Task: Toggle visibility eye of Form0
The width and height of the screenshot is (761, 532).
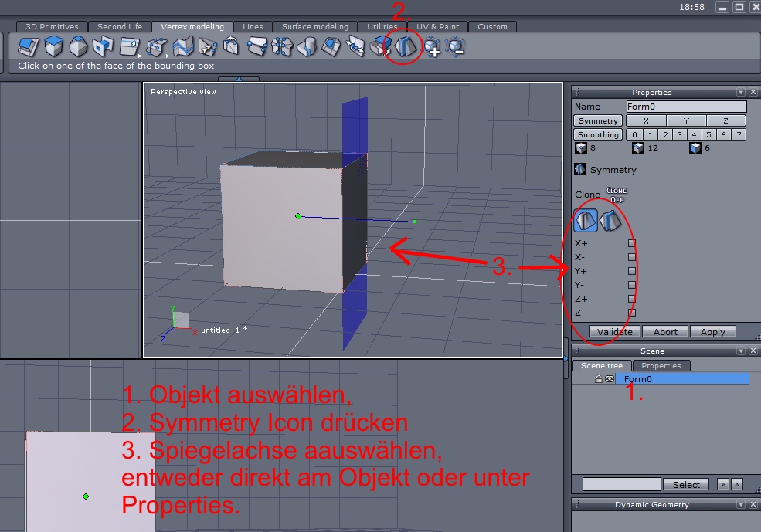Action: tap(610, 379)
